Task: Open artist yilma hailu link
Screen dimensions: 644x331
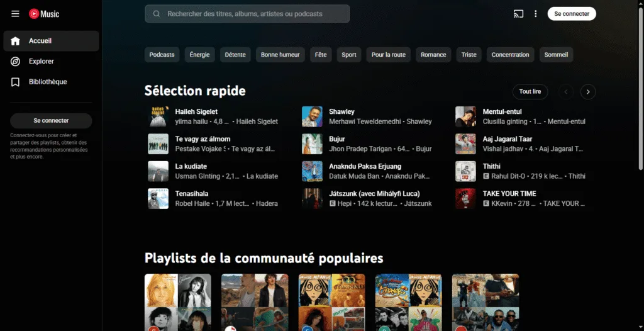Action: click(x=192, y=121)
